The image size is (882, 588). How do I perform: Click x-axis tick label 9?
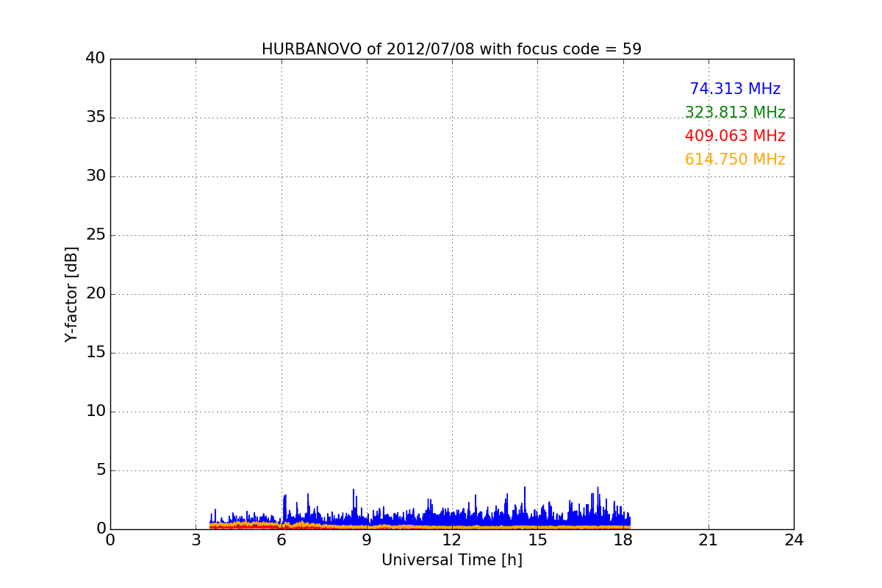367,540
